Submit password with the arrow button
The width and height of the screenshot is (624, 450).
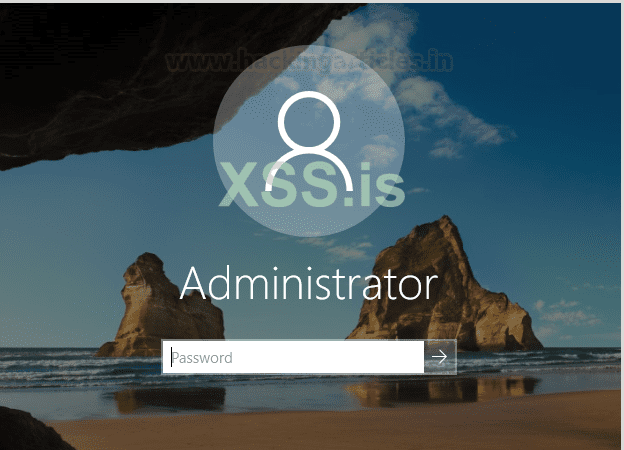click(440, 357)
